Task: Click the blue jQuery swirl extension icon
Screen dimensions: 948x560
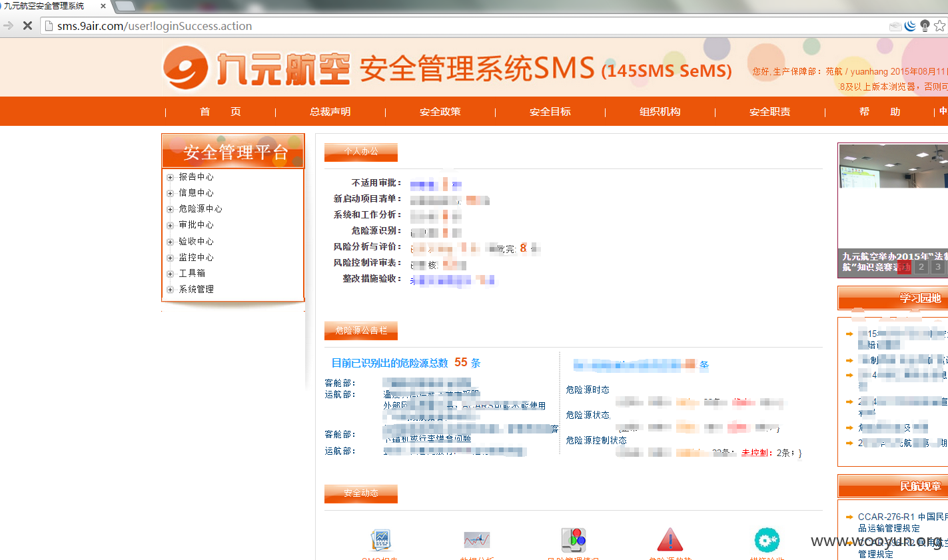Action: [910, 26]
